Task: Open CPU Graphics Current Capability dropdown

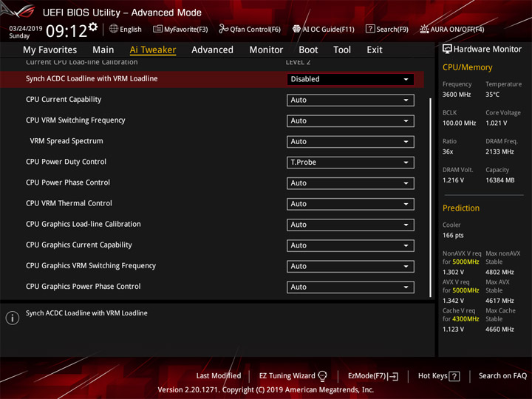Action: click(x=350, y=245)
